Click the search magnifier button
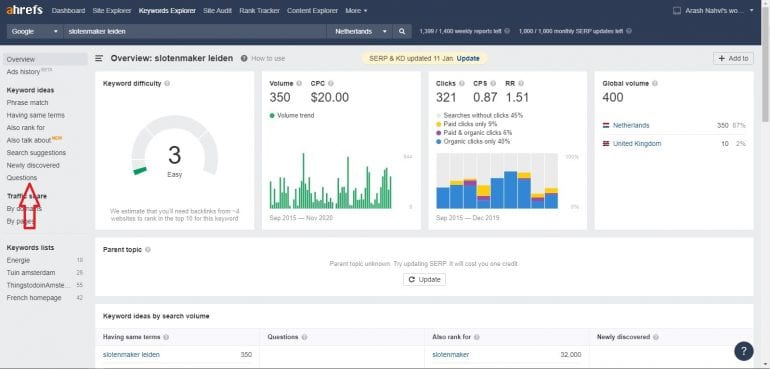Screen dimensions: 770x369 point(402,31)
